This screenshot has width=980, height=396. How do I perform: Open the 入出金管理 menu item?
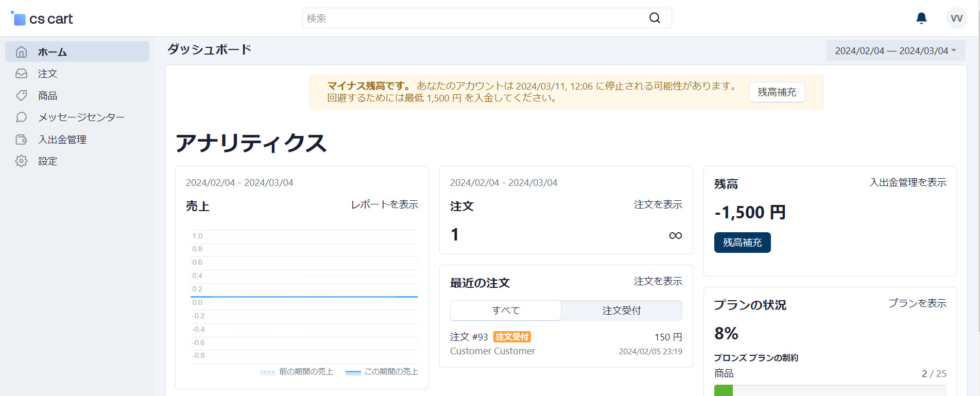click(x=77, y=140)
